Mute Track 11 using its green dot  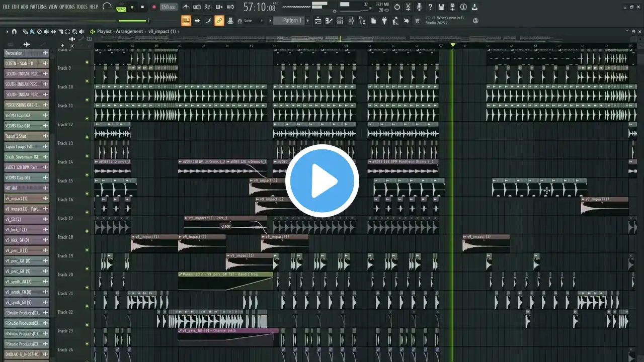pyautogui.click(x=87, y=118)
